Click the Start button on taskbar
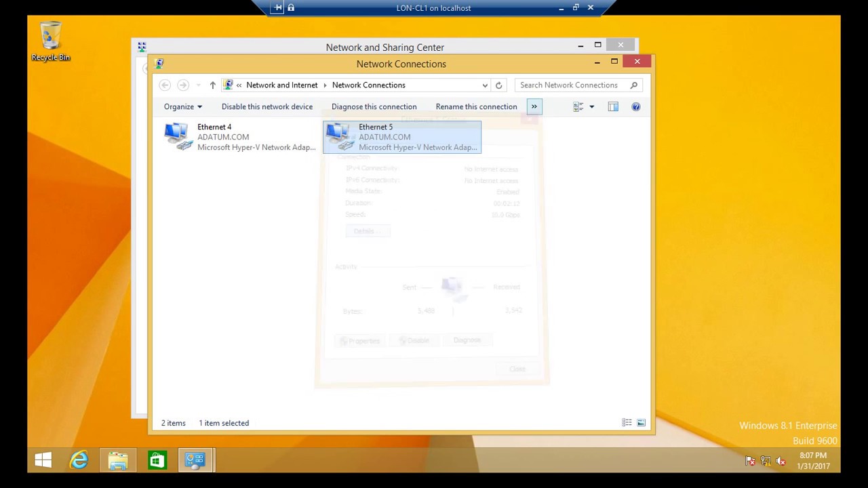 (43, 461)
